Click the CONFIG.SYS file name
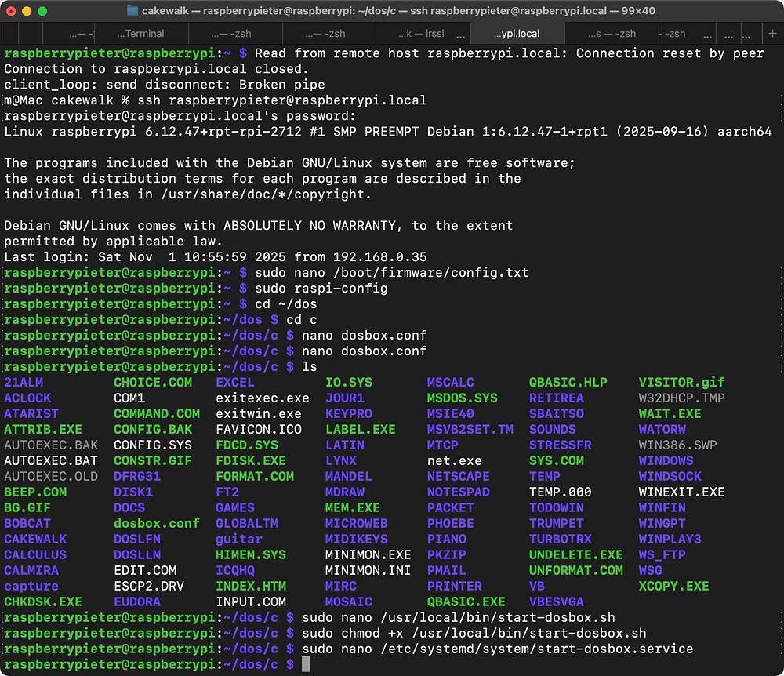Viewport: 784px width, 676px height. pos(153,445)
